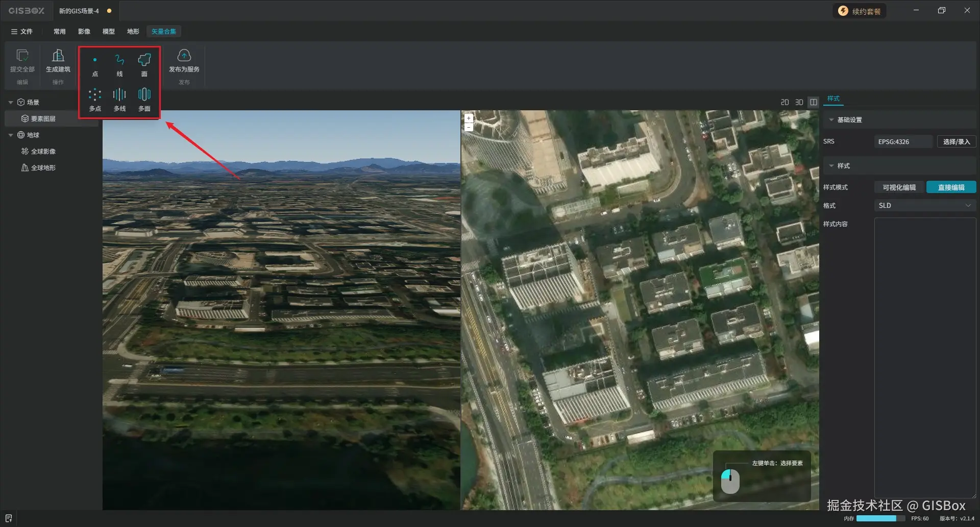
Task: Switch view to 3D mode
Action: point(799,102)
